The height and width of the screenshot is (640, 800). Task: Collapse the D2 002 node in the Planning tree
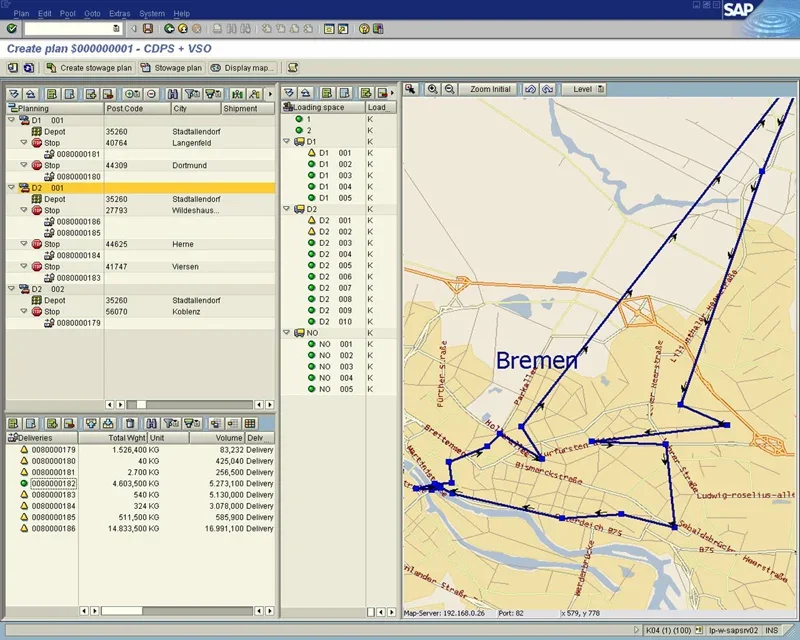coord(11,289)
